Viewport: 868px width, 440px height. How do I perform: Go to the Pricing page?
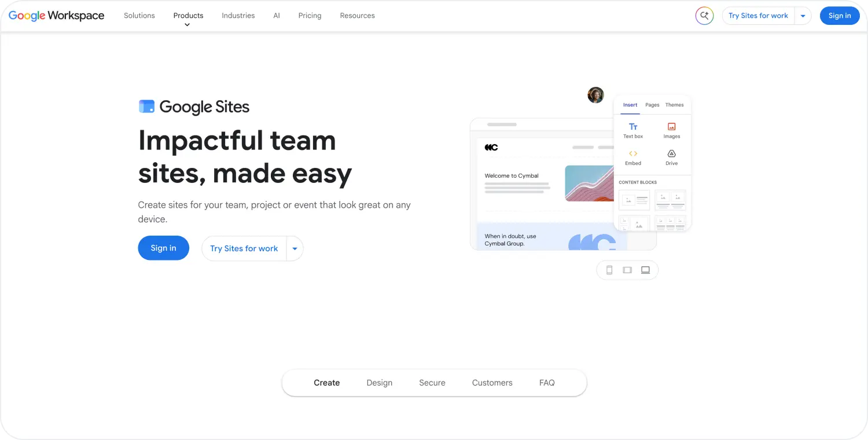click(x=310, y=16)
